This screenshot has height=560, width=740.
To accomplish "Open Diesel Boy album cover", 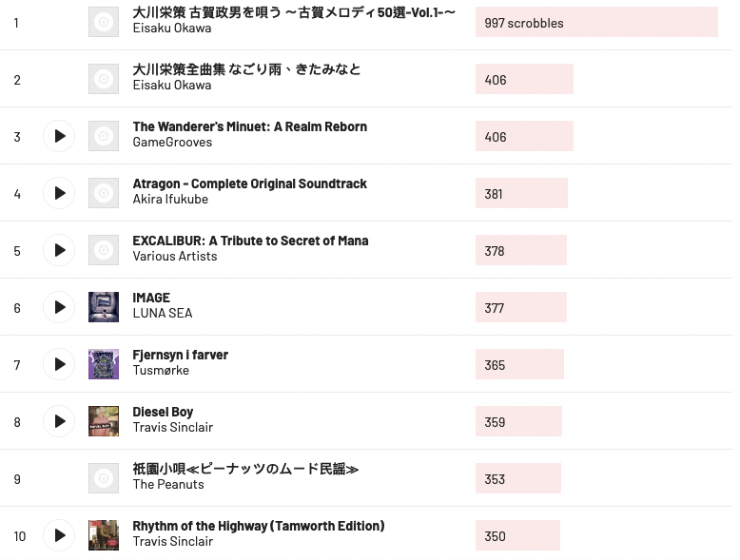I will click(104, 421).
